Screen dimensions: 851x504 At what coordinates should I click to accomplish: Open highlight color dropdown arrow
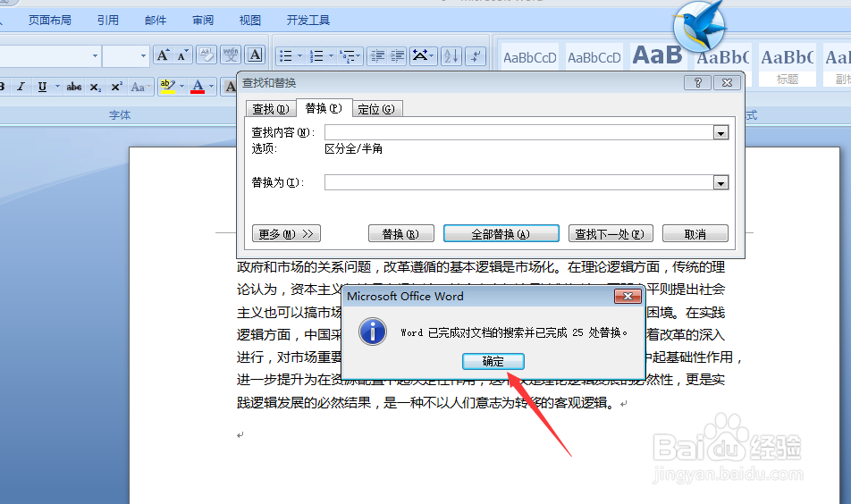pyautogui.click(x=181, y=87)
